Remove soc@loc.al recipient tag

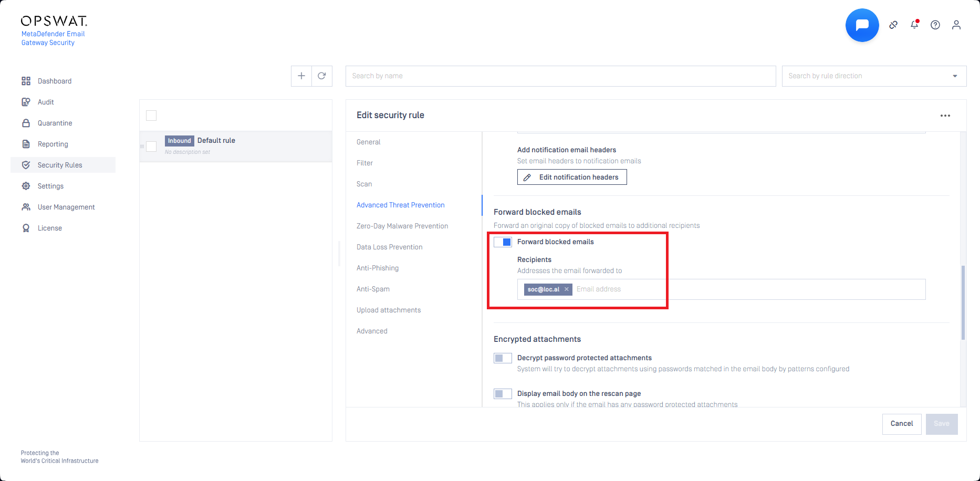(x=567, y=289)
